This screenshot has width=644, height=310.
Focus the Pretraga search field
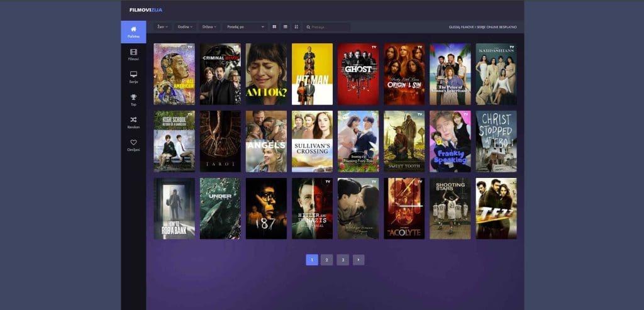coord(327,27)
